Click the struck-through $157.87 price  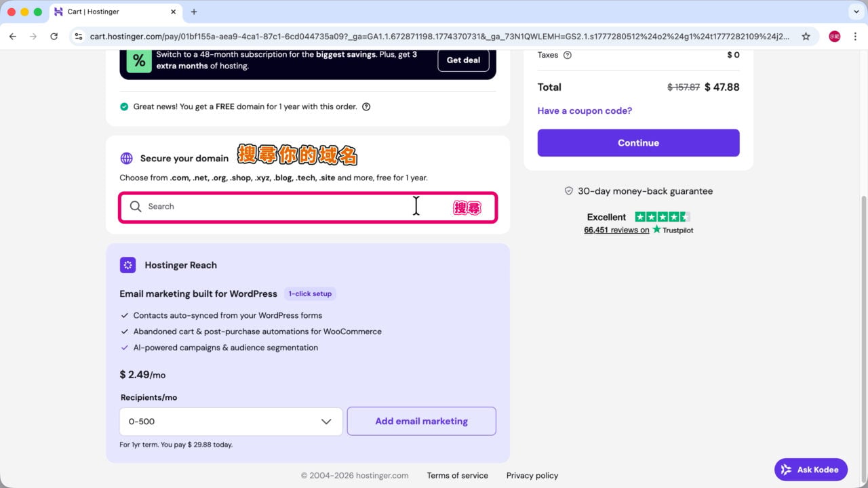click(x=684, y=87)
